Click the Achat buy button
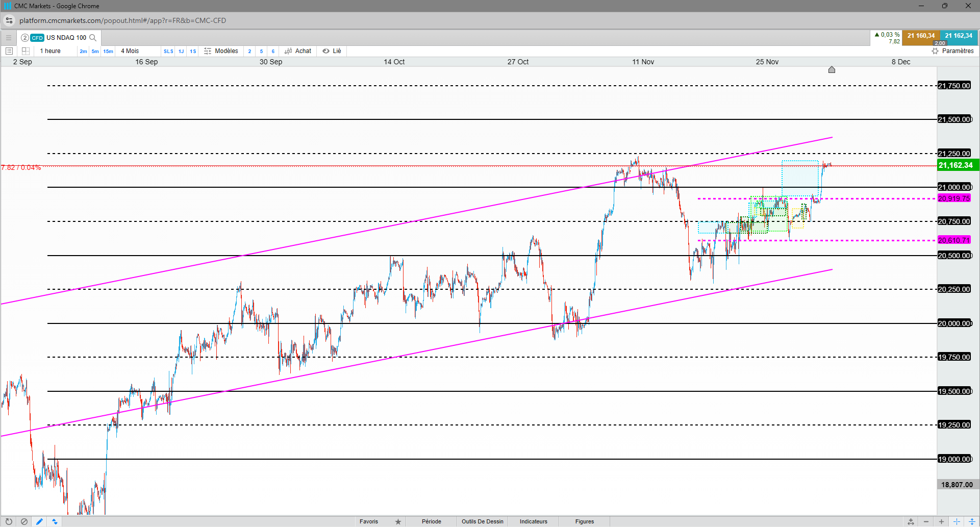980x527 pixels. pyautogui.click(x=298, y=51)
